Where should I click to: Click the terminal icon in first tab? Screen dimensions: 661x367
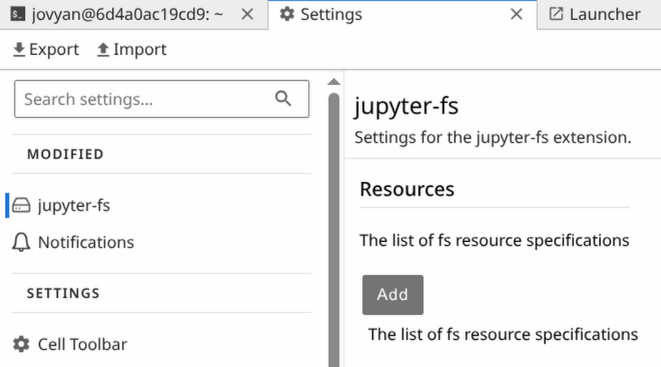(18, 14)
